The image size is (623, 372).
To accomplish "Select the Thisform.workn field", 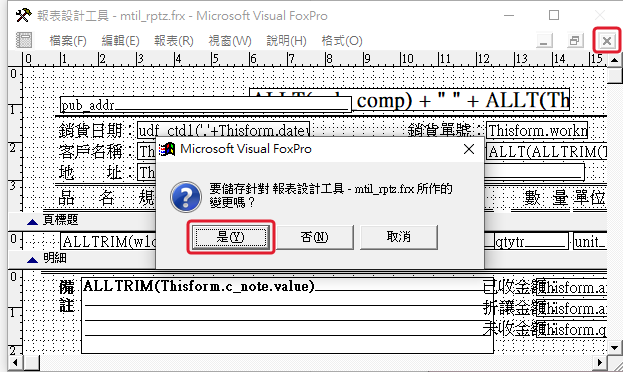I will click(x=537, y=130).
